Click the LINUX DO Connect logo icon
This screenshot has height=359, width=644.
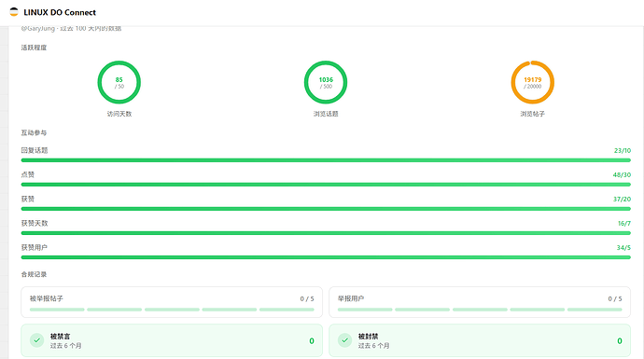point(14,12)
